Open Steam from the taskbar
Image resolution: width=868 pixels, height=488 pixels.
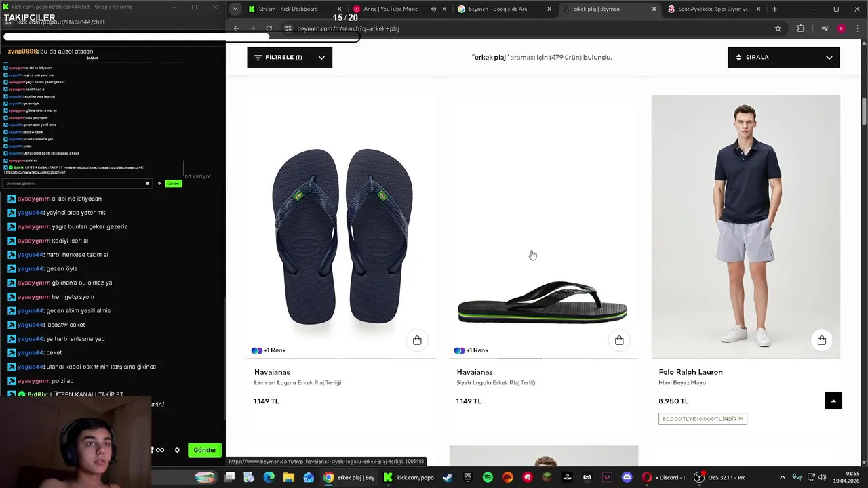click(448, 477)
